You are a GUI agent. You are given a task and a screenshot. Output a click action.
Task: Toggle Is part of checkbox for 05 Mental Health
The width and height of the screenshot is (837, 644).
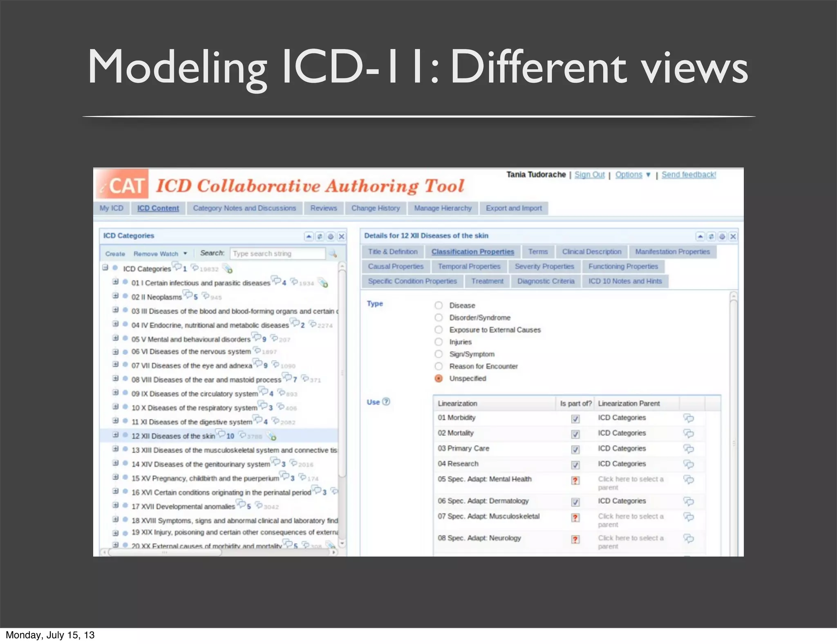point(575,480)
